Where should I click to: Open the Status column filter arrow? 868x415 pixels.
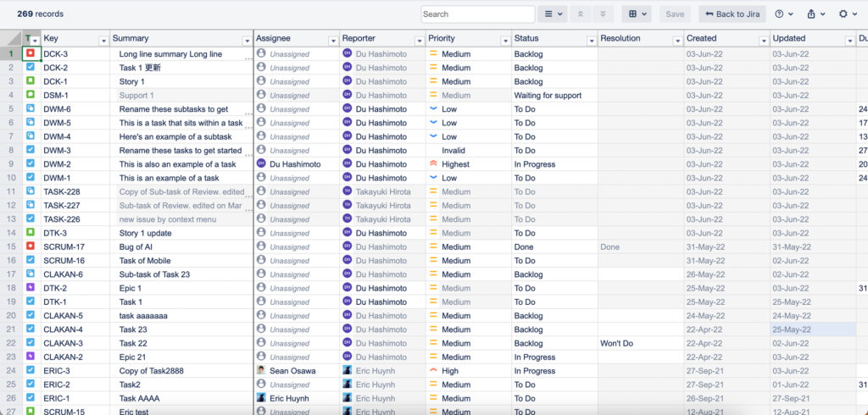pos(588,40)
